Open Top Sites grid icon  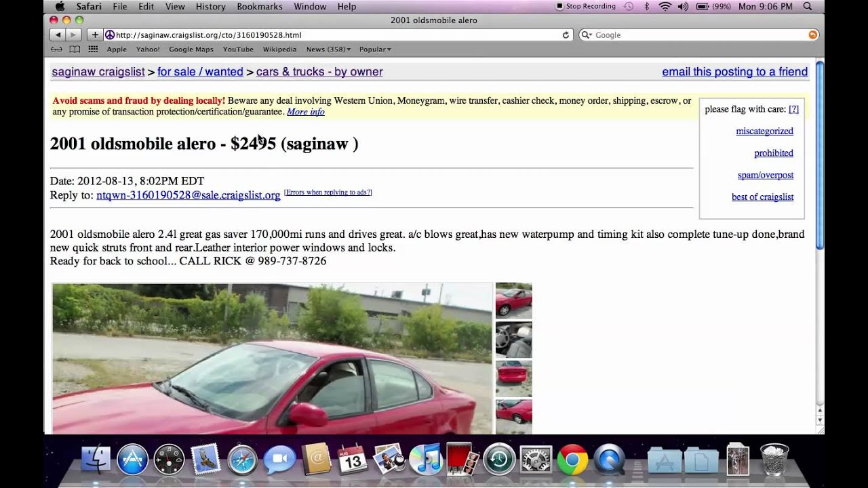(x=93, y=49)
